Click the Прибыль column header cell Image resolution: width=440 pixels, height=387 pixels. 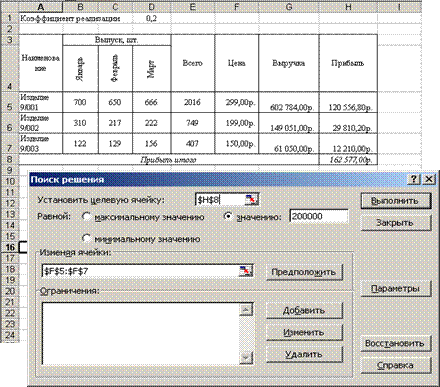348,63
